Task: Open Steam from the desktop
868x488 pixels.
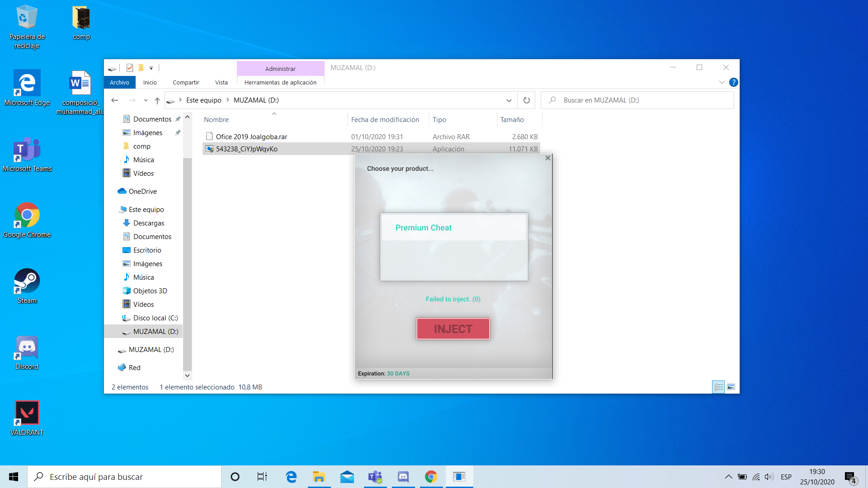Action: 27,286
